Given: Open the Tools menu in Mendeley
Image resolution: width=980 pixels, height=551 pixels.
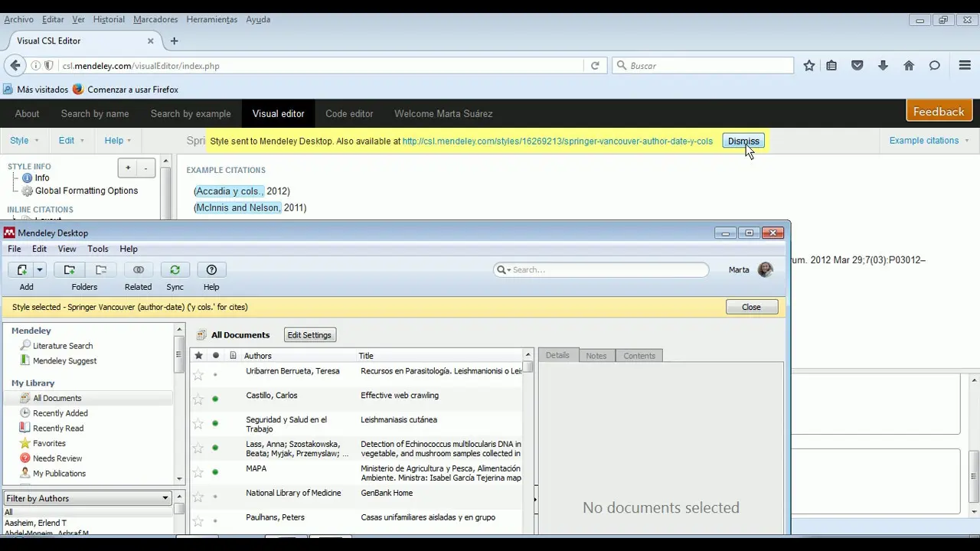Looking at the screenshot, I should 98,249.
